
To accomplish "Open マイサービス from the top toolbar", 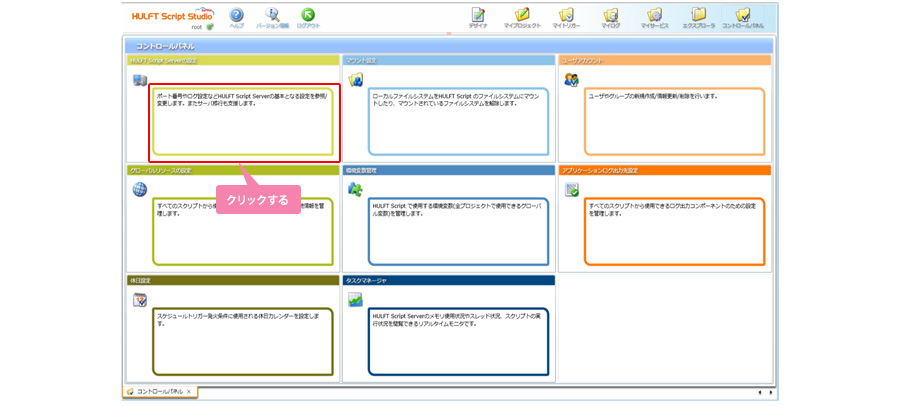I will pyautogui.click(x=654, y=15).
